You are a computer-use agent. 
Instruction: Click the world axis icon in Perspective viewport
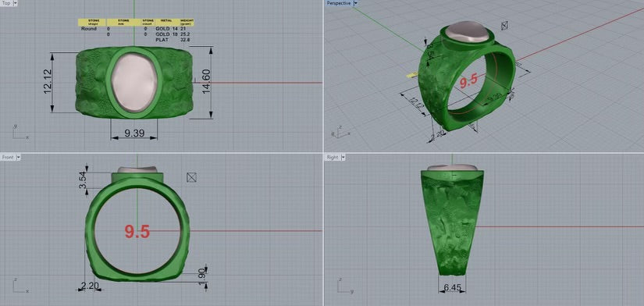tap(341, 132)
